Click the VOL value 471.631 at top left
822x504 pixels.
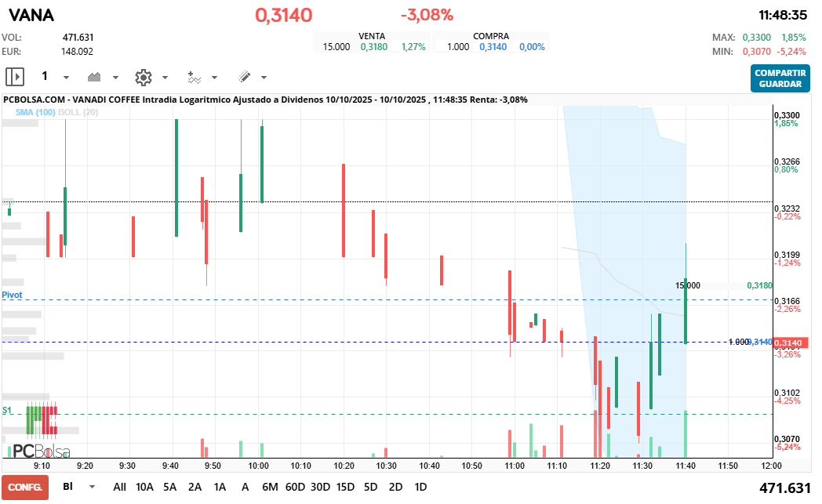(x=78, y=37)
